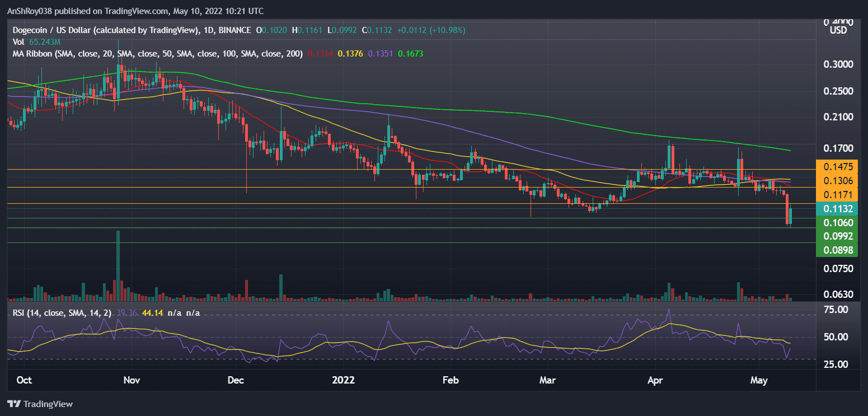Select the BINANCE exchange label

(x=236, y=30)
